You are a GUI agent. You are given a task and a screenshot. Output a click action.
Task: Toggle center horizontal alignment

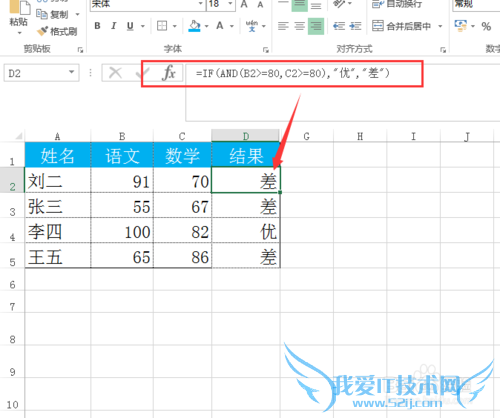click(x=300, y=26)
